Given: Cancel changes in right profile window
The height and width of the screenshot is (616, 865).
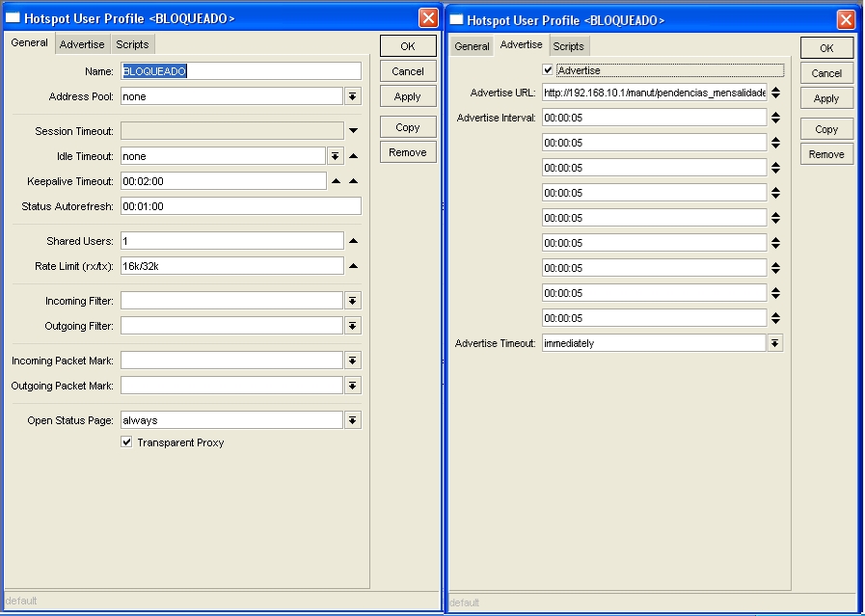Looking at the screenshot, I should click(x=826, y=73).
